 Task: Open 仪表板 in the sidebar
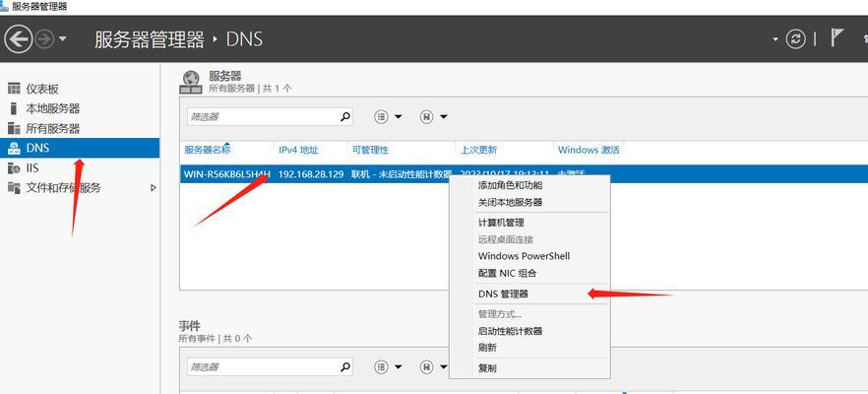point(42,89)
